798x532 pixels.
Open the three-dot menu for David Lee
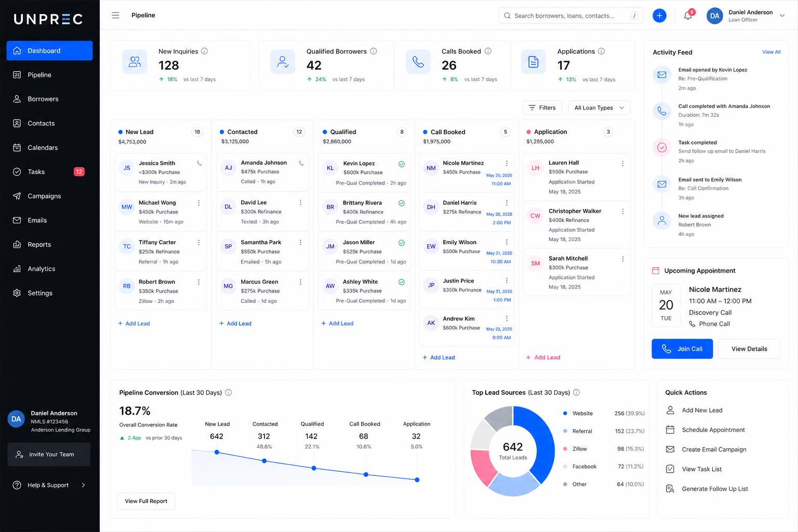point(300,203)
